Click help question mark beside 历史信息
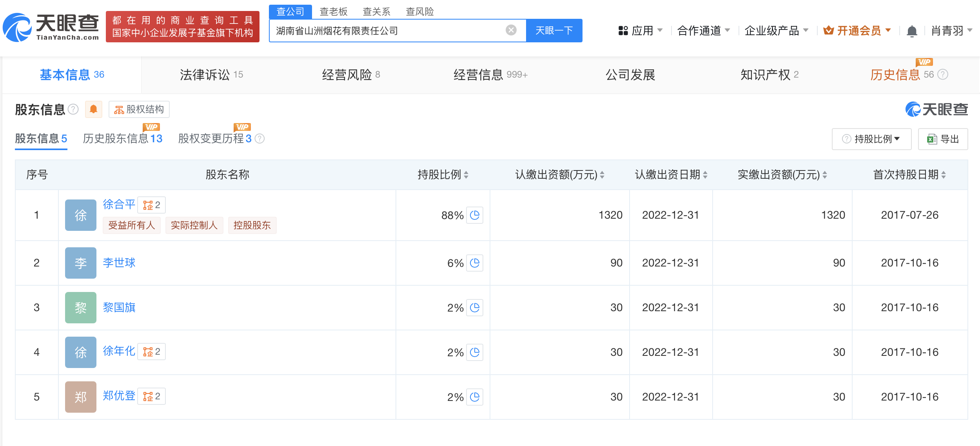The height and width of the screenshot is (446, 980). [x=943, y=74]
